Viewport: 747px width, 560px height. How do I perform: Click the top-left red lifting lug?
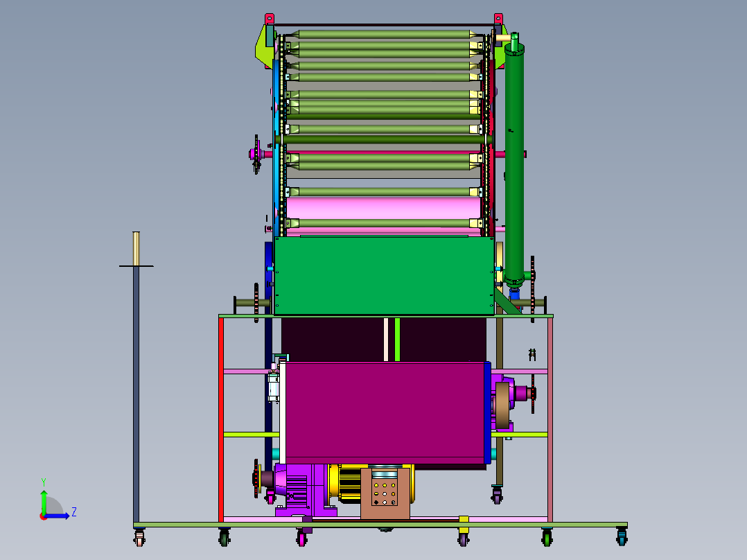pyautogui.click(x=270, y=19)
